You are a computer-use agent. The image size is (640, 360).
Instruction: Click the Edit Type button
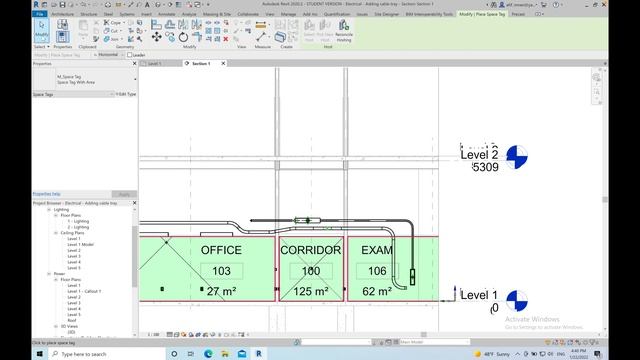pyautogui.click(x=126, y=94)
